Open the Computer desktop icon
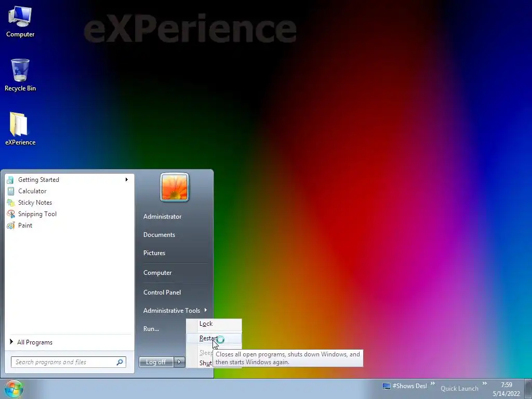The height and width of the screenshot is (399, 532). 20,22
